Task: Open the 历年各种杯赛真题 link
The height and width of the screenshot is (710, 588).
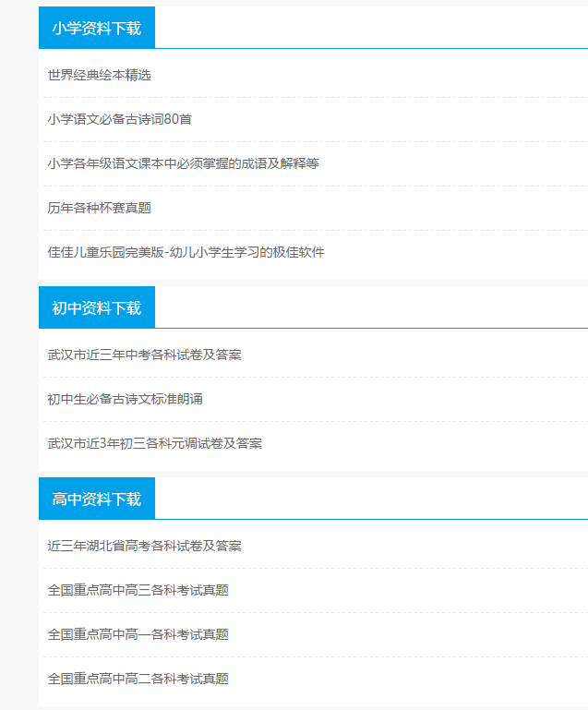Action: pos(100,208)
